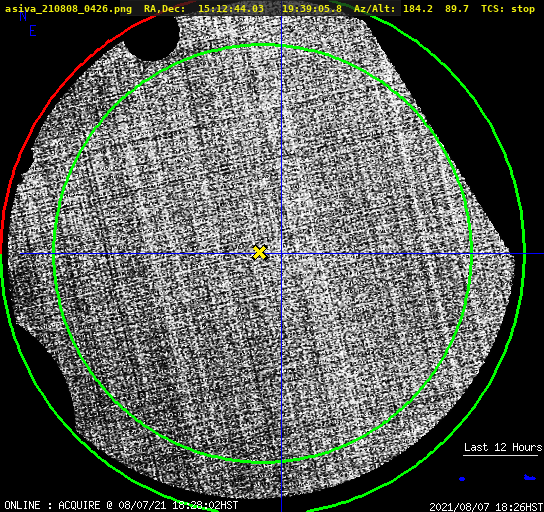Viewport: 544px width, 512px height.
Task: Select the Dec value 19:39:05.8
Action: tap(312, 9)
